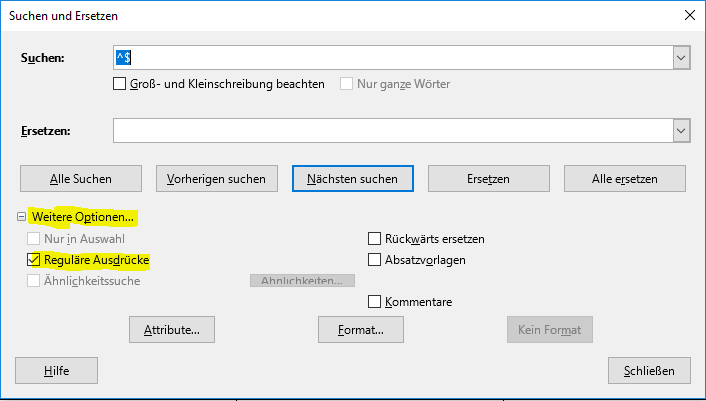Image resolution: width=706 pixels, height=401 pixels.
Task: Click Nächsten suchen button
Action: click(x=352, y=178)
